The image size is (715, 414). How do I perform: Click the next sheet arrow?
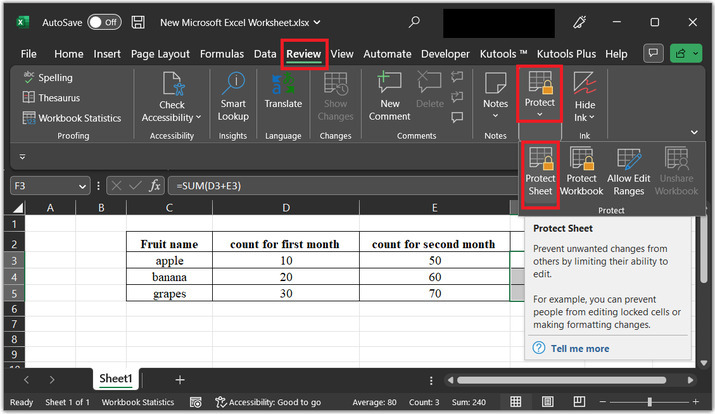52,379
